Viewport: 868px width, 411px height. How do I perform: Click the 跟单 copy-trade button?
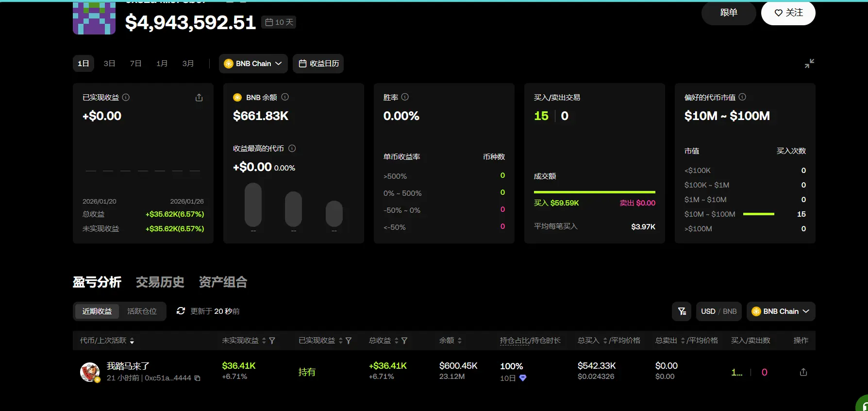pyautogui.click(x=729, y=13)
